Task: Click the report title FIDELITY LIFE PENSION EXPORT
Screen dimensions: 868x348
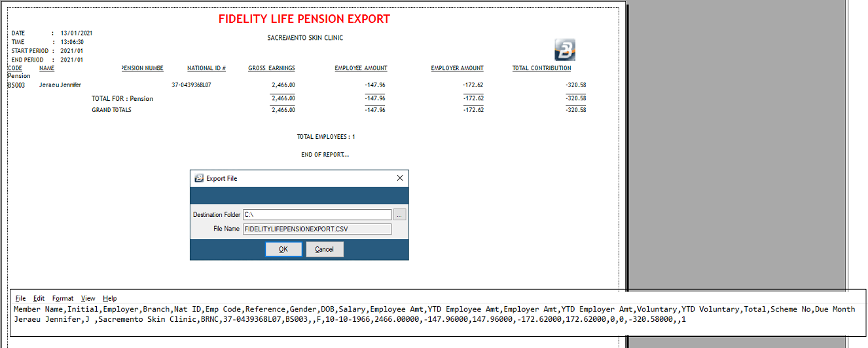Action: click(x=304, y=19)
